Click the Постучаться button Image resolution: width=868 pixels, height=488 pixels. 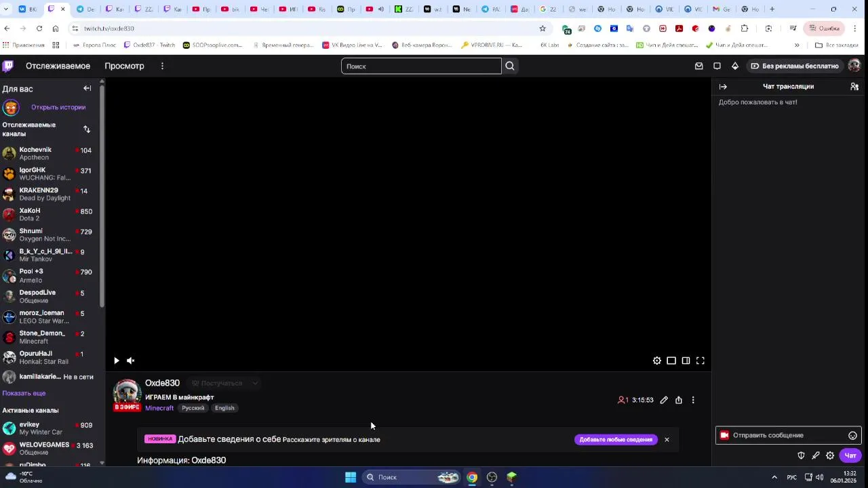coord(217,383)
